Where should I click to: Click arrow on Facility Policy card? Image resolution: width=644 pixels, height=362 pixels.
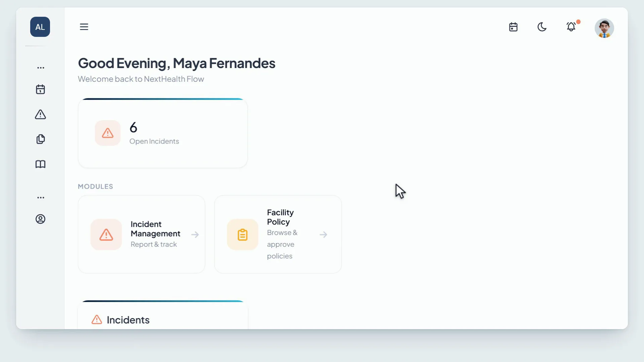tap(323, 235)
